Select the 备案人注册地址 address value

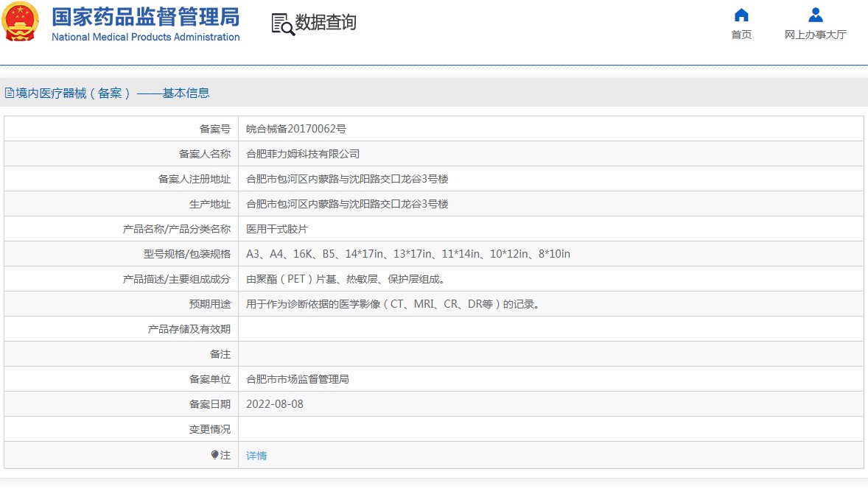[x=347, y=179]
